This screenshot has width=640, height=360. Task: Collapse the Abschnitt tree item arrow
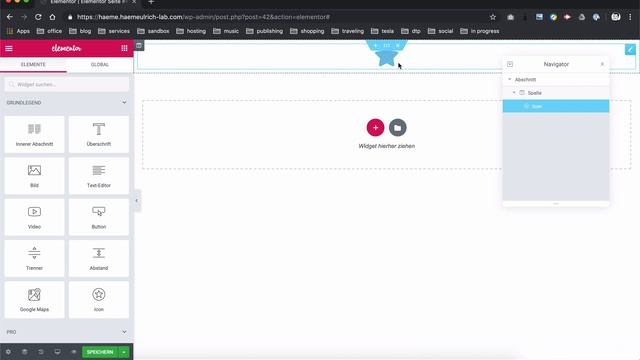[x=509, y=79]
